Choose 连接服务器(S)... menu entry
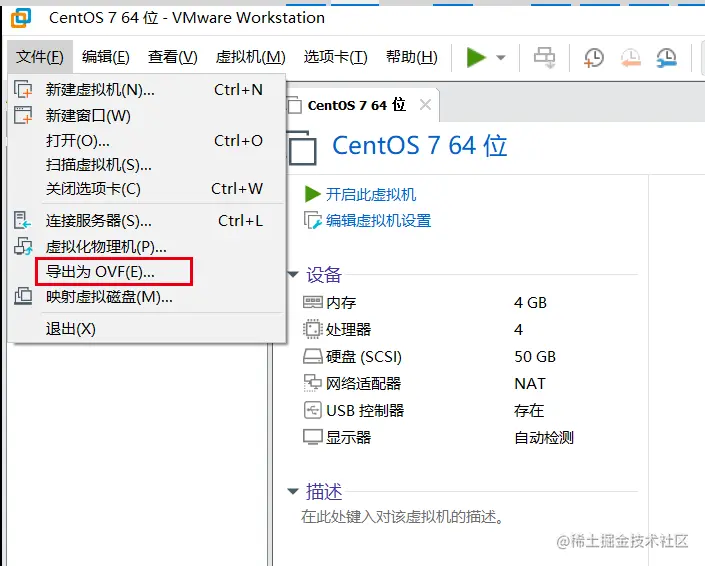This screenshot has width=705, height=566. click(x=147, y=221)
